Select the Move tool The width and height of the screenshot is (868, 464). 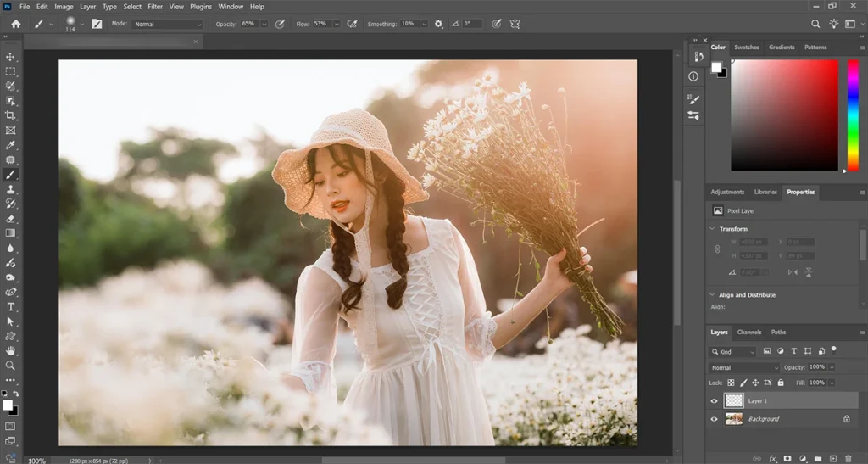(x=11, y=57)
